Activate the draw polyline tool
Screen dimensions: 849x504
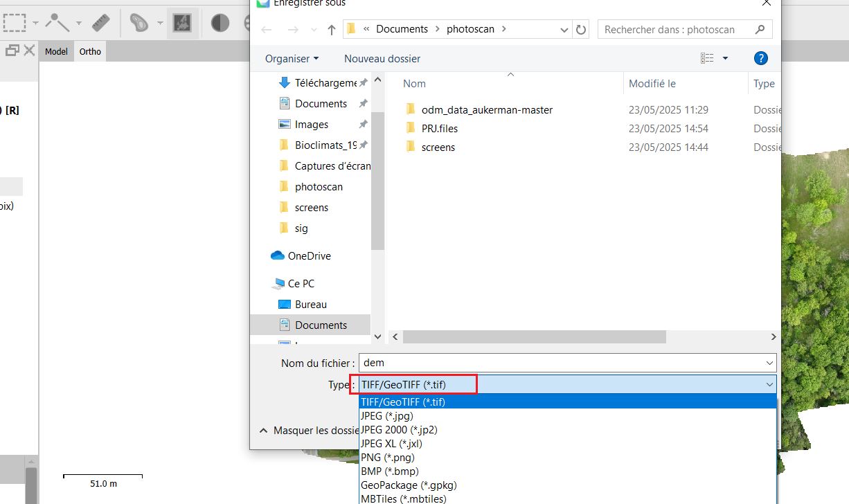[x=57, y=23]
